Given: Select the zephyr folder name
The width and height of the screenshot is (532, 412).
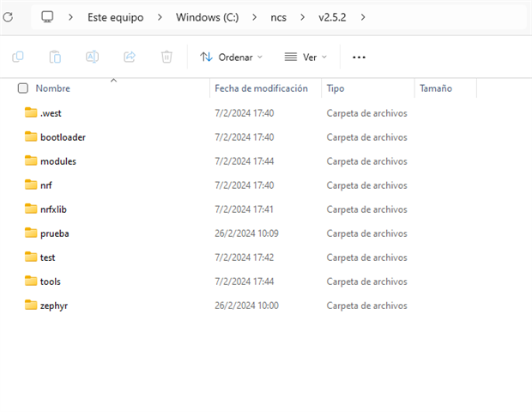Looking at the screenshot, I should (x=54, y=306).
